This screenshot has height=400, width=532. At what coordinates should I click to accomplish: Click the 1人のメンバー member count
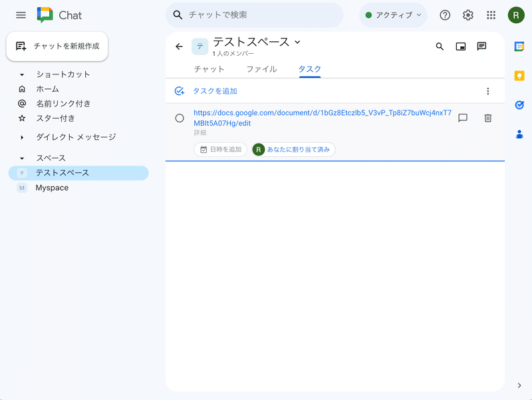(x=233, y=54)
